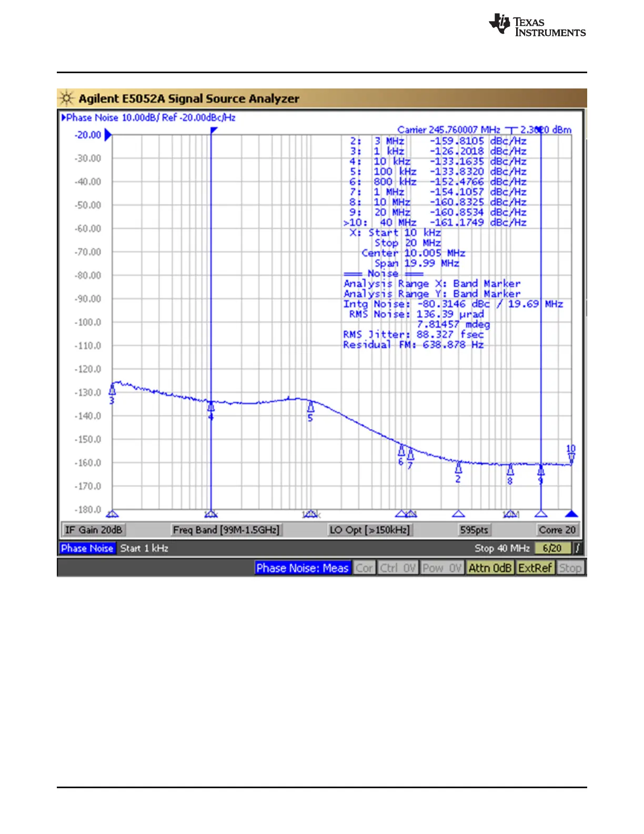Image resolution: width=644 pixels, height=834 pixels.
Task: Toggle the Attn 0dB status indicator
Action: tap(490, 568)
